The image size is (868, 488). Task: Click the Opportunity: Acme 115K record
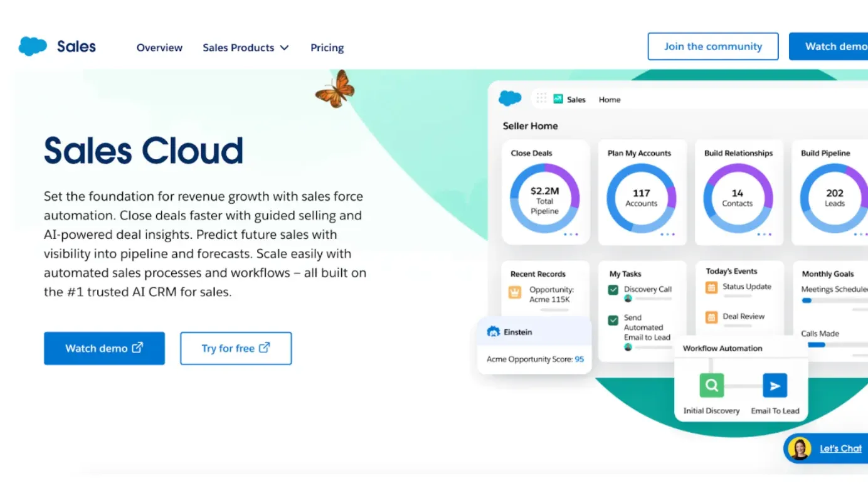click(551, 295)
